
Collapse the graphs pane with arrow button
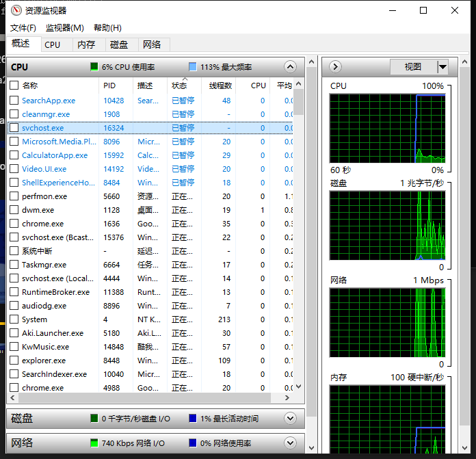coord(335,67)
